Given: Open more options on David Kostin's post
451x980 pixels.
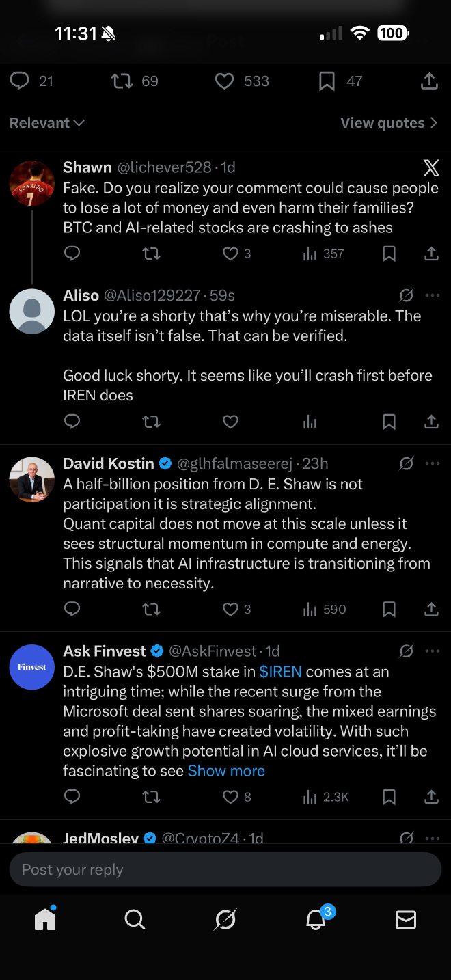Looking at the screenshot, I should click(433, 463).
